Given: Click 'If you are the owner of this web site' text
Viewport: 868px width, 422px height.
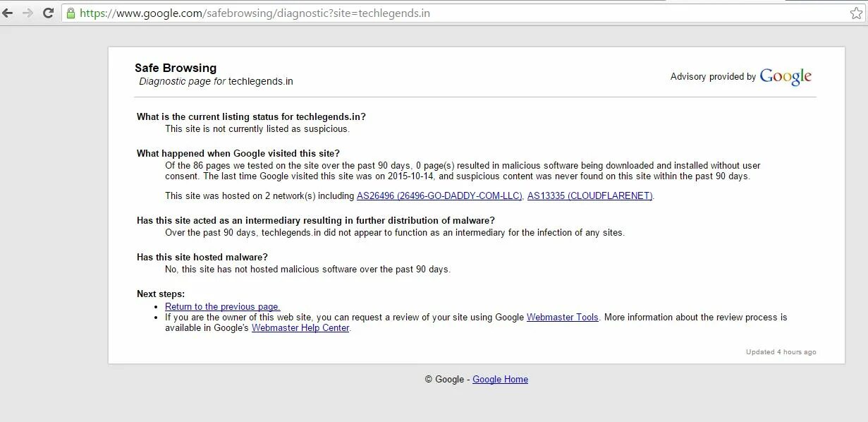Looking at the screenshot, I should tap(476, 322).
